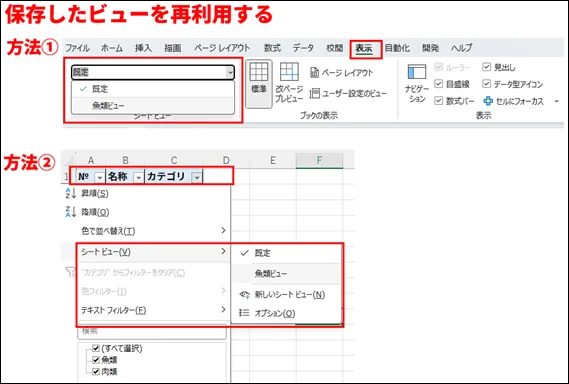Select column B header
This screenshot has height=384, width=569.
(x=126, y=160)
